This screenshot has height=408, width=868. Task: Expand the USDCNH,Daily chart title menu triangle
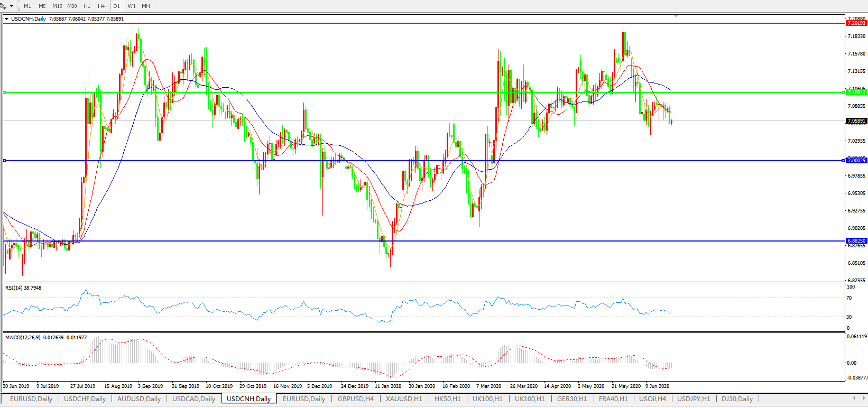point(6,19)
